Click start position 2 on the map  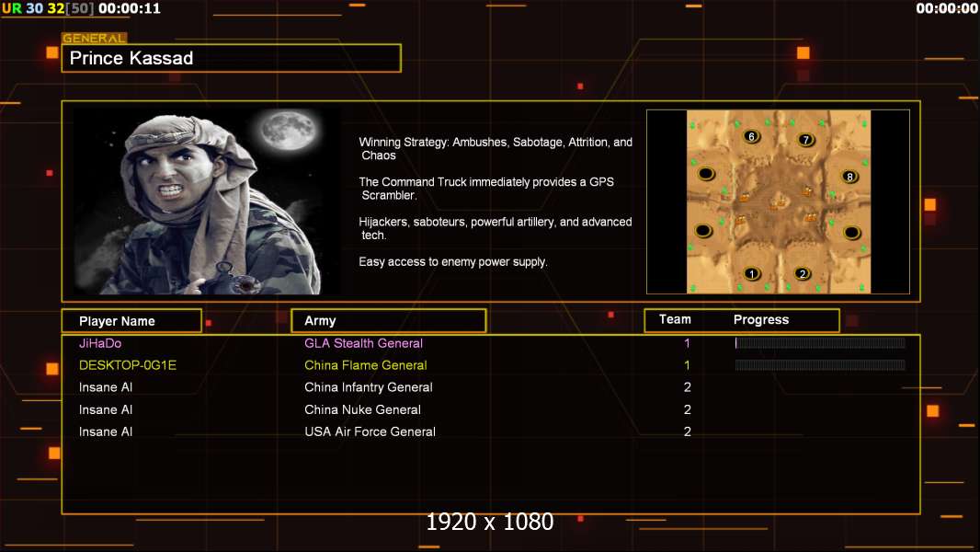pyautogui.click(x=803, y=274)
